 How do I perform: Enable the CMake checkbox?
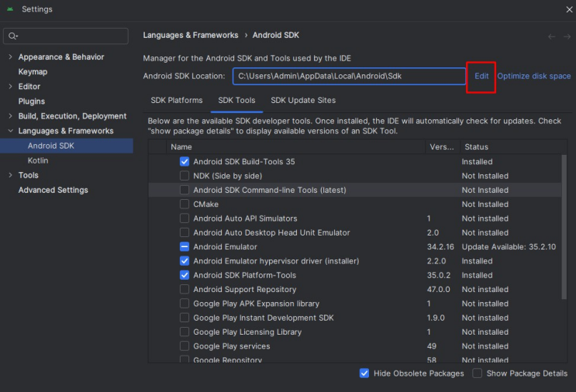click(x=185, y=205)
